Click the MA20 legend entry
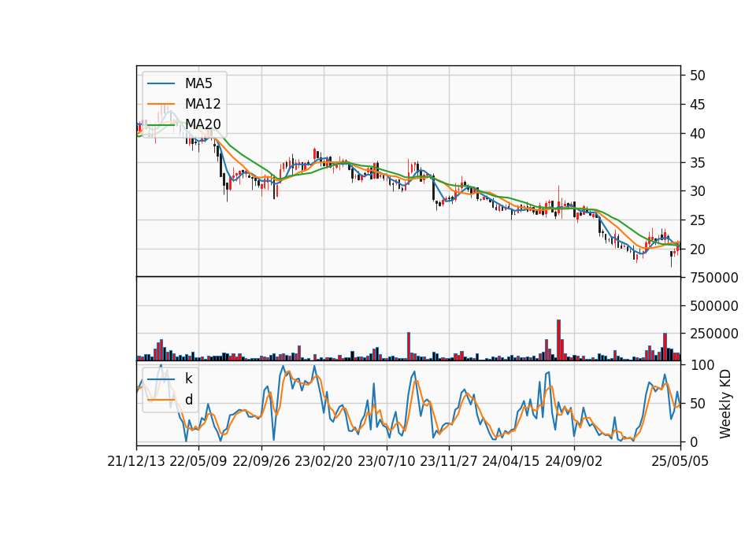The width and height of the screenshot is (756, 543). point(183,124)
